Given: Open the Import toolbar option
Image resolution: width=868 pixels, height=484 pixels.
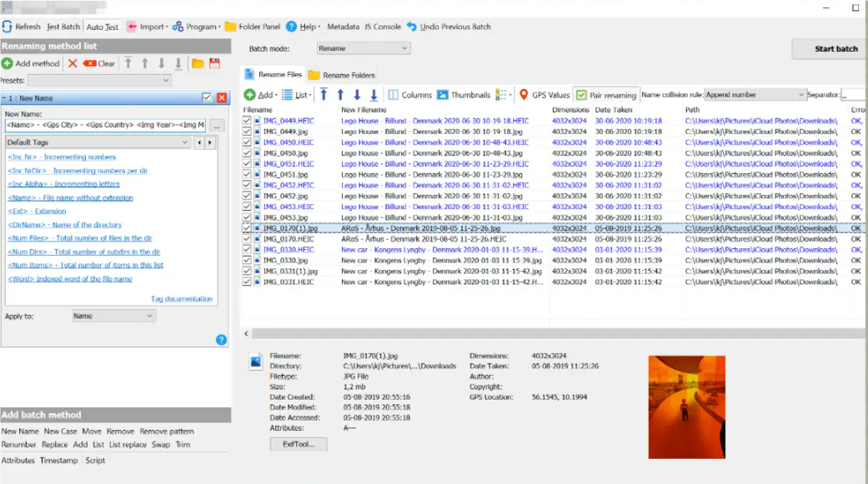Looking at the screenshot, I should tap(148, 27).
